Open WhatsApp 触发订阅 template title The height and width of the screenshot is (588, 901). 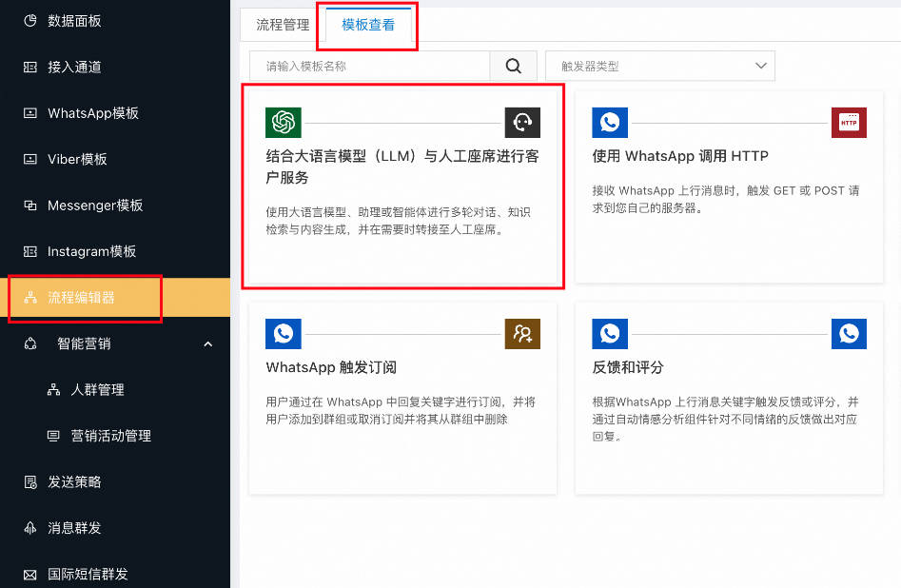[x=331, y=368]
